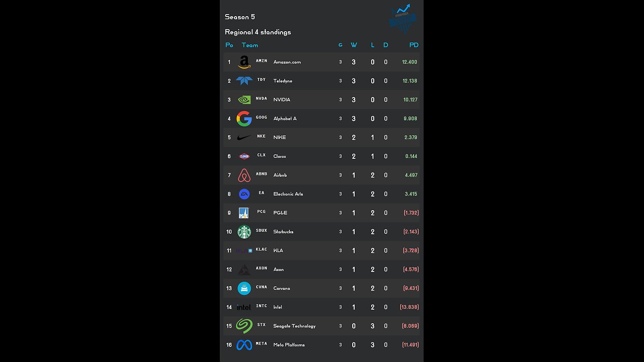Click the Electronic Arts logo
Viewport: 644px width, 362px height.
[244, 194]
